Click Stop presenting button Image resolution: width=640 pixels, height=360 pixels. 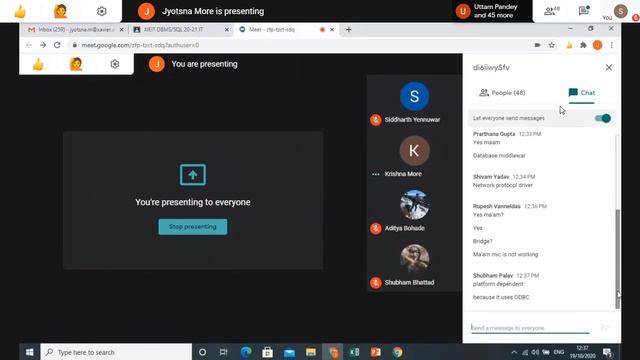click(x=193, y=227)
